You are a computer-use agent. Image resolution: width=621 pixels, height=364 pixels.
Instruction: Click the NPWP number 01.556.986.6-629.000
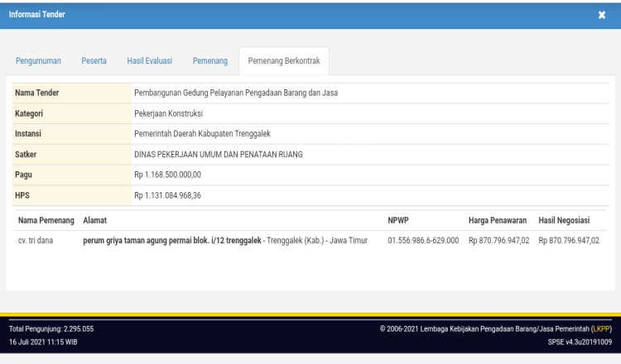pyautogui.click(x=423, y=241)
